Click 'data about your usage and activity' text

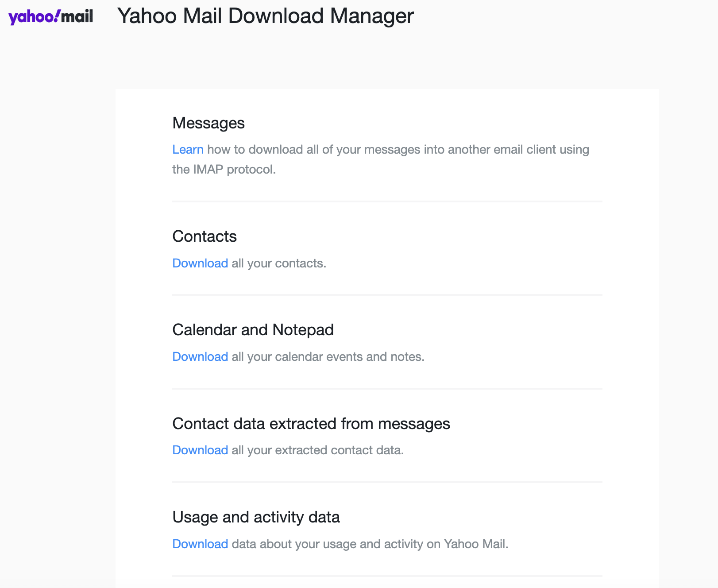click(x=328, y=544)
